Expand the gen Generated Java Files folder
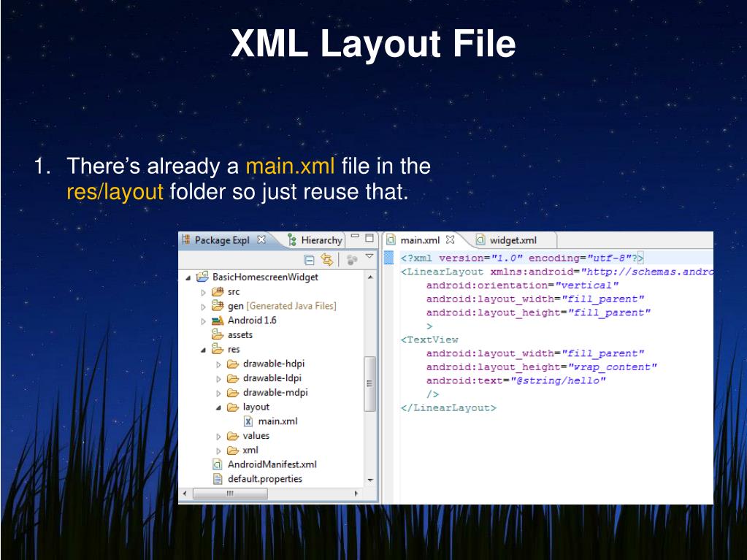 (x=204, y=307)
